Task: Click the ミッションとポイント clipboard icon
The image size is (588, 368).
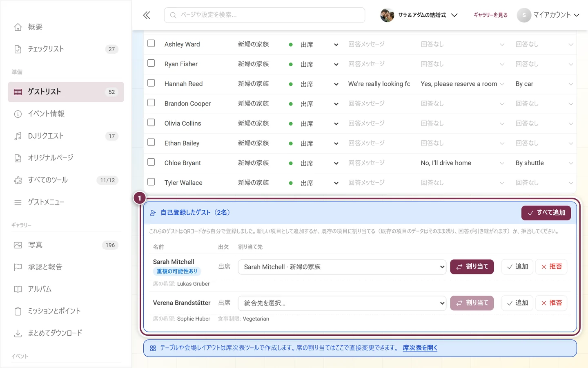Action: 18,312
